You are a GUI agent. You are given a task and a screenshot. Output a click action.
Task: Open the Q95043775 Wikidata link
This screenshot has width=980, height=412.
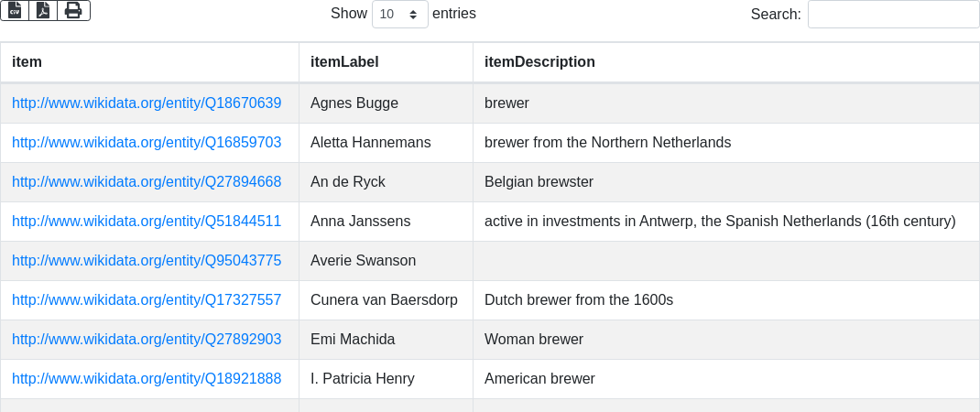[147, 261]
